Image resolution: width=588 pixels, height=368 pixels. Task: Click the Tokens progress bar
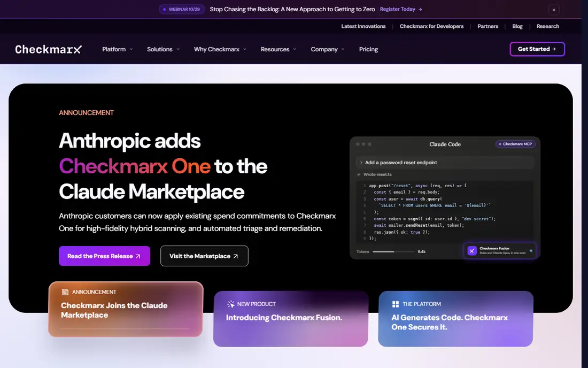tap(393, 252)
